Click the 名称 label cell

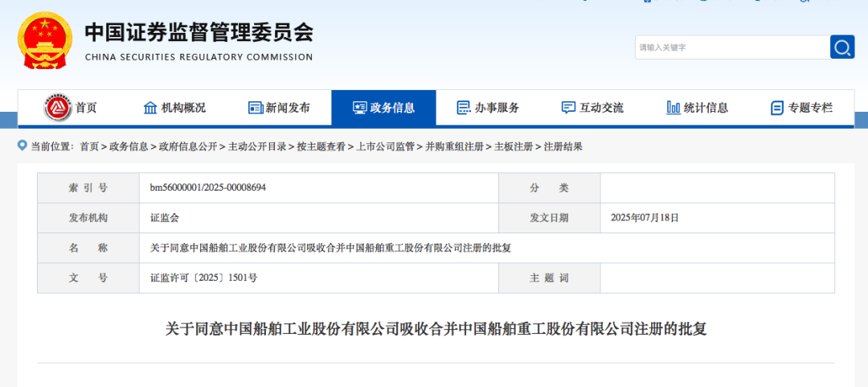pyautogui.click(x=88, y=248)
